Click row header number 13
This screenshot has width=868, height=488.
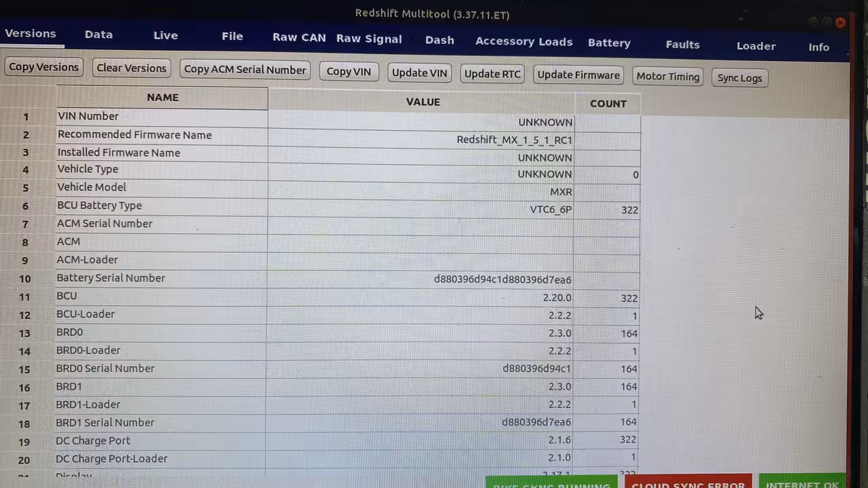(x=24, y=333)
